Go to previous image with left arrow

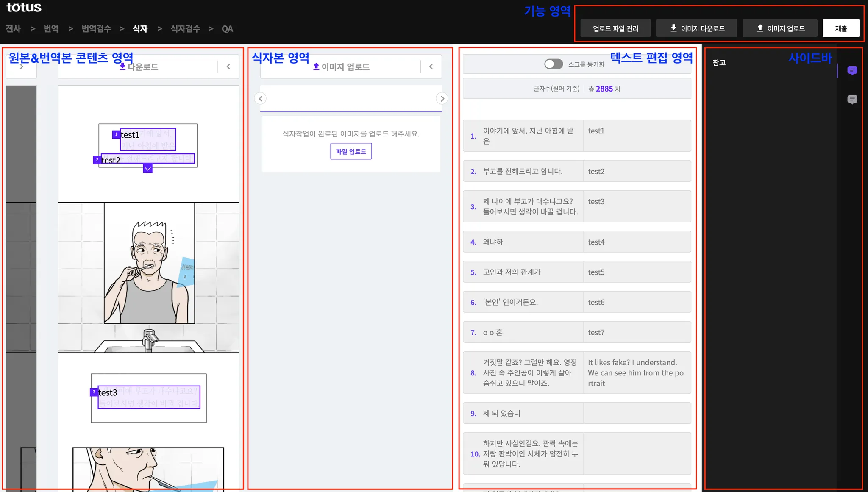261,99
